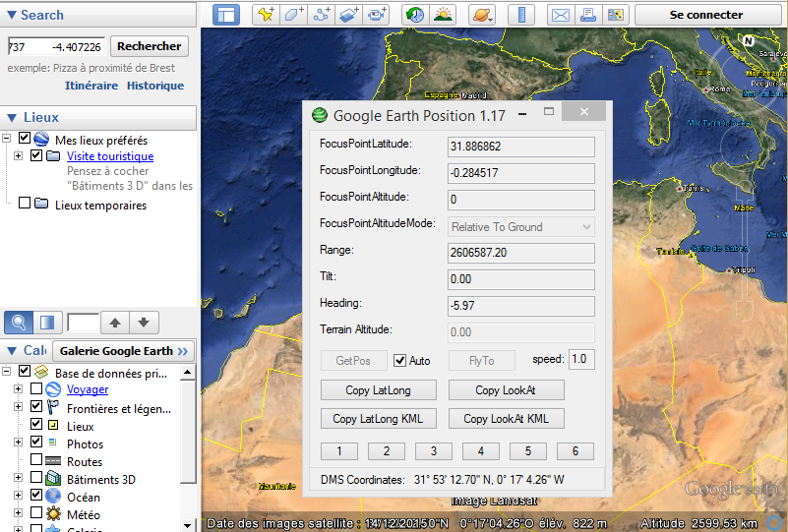
Task: Show the ruler tool
Action: coord(521,15)
